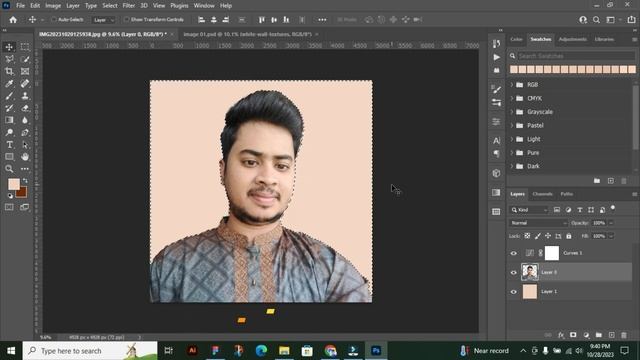
Task: Expand the Dark swatch folder
Action: pyautogui.click(x=512, y=167)
